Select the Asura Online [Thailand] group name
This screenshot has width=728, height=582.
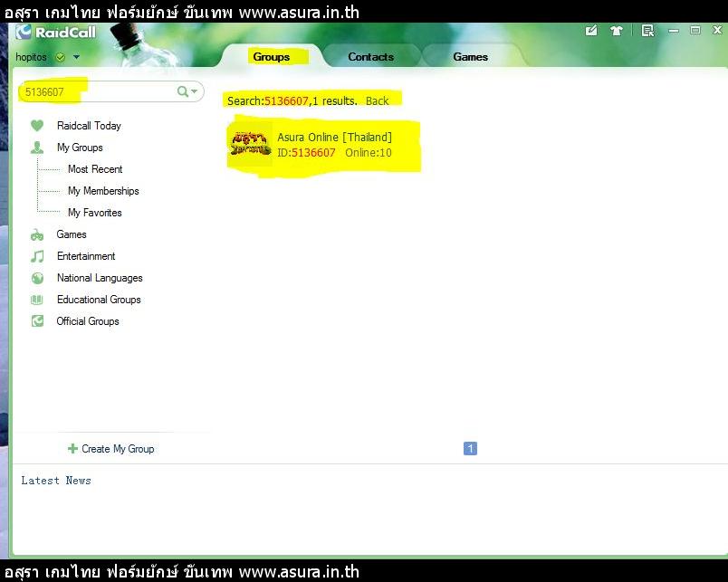334,137
